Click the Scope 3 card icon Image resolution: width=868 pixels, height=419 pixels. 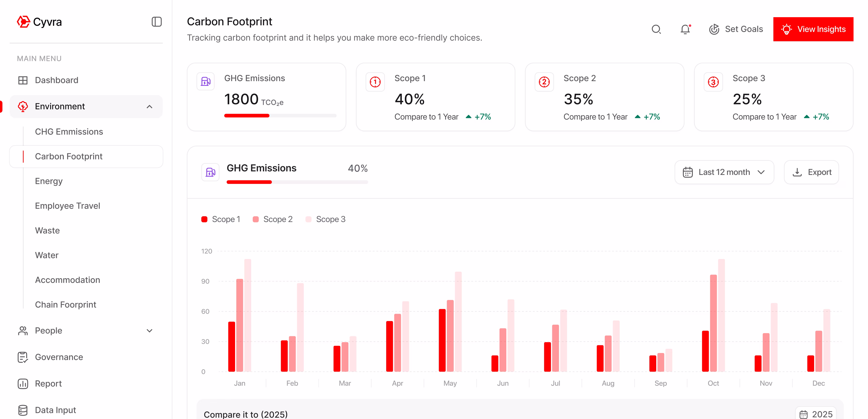(x=713, y=82)
